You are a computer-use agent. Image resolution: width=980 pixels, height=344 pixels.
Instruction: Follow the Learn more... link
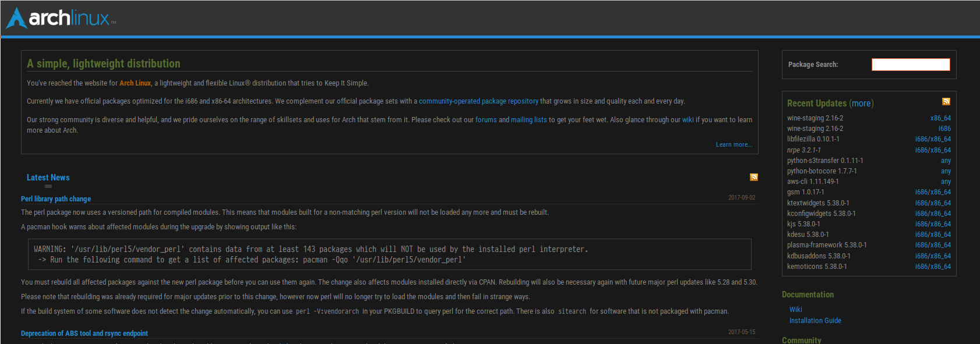734,144
